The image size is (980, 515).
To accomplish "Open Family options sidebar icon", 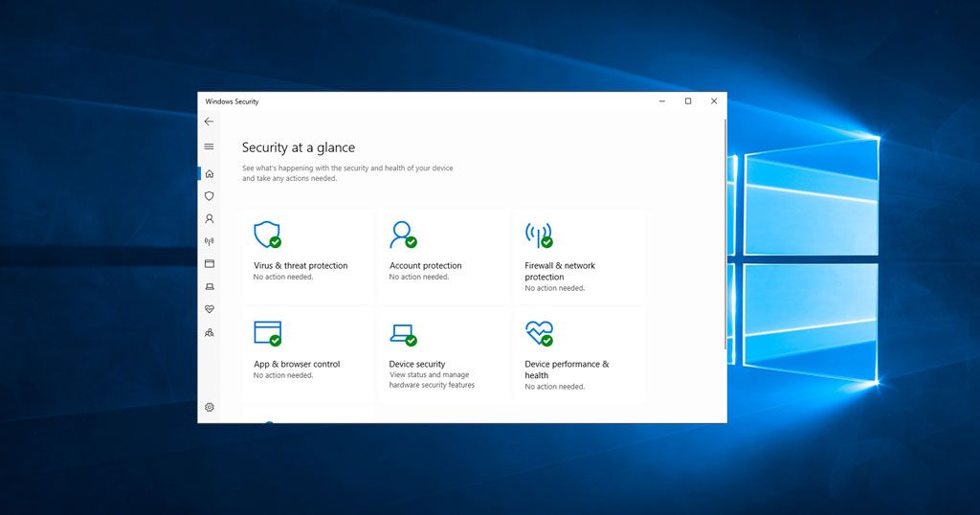I will click(x=210, y=332).
